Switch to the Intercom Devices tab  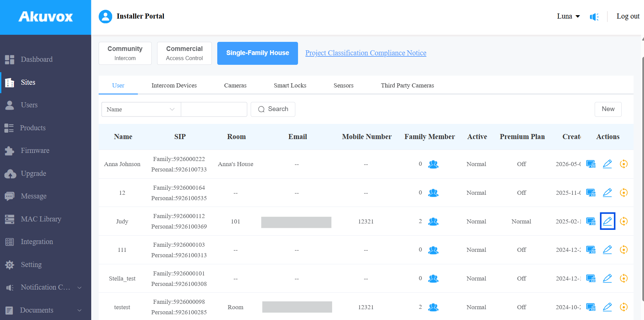(x=174, y=85)
